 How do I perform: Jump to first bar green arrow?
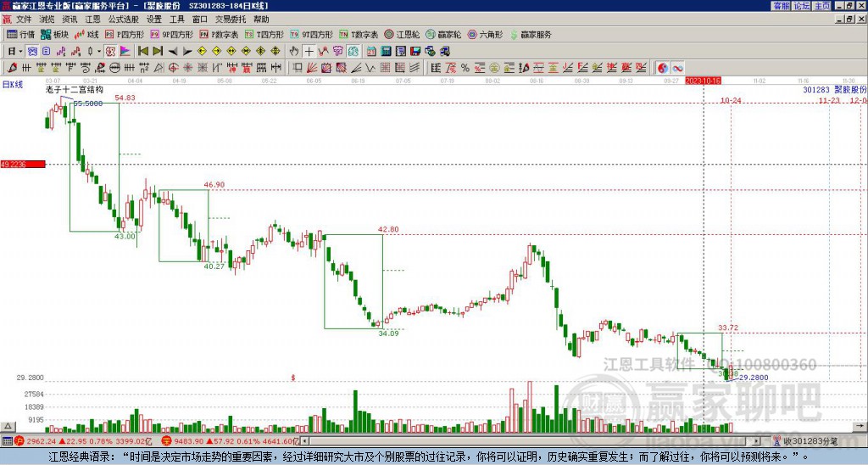pyautogui.click(x=142, y=52)
